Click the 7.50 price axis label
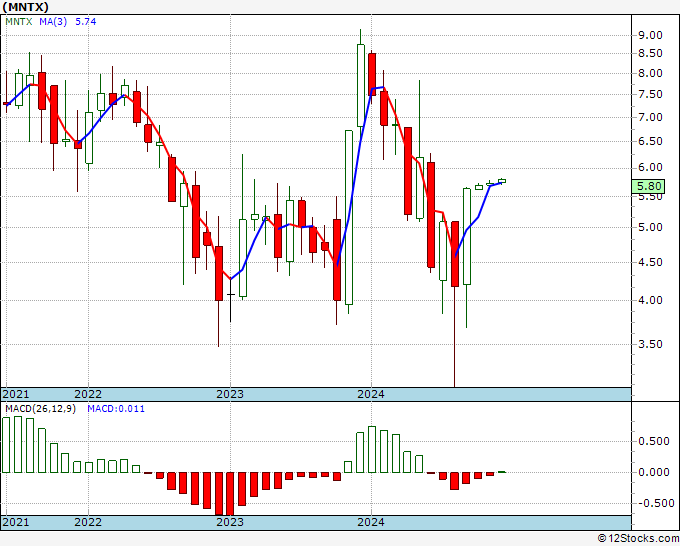 point(650,95)
